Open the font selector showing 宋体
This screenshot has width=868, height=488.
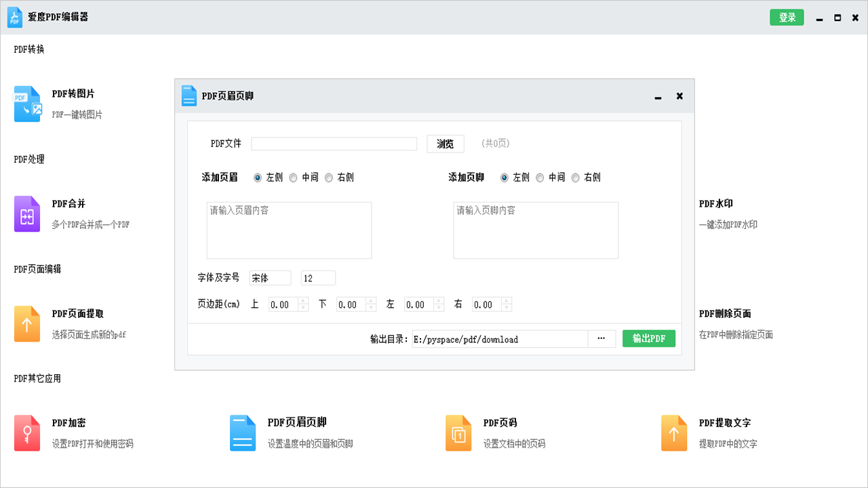point(270,278)
